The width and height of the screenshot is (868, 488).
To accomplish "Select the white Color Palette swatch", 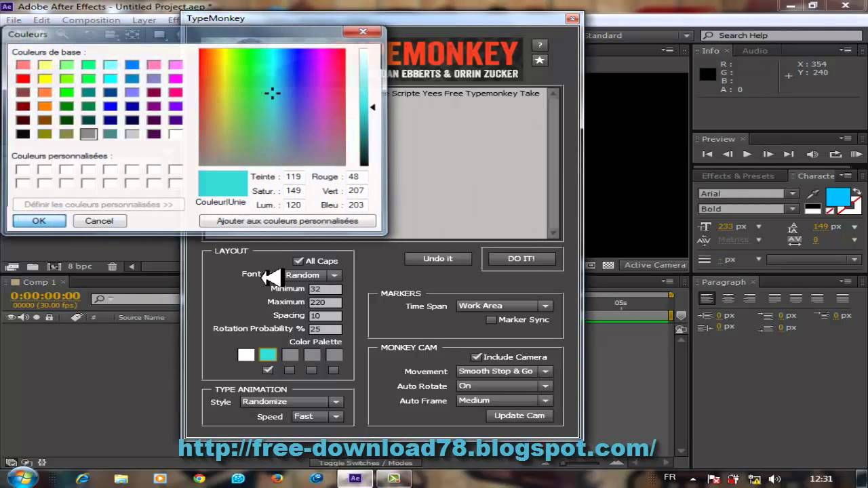I will click(x=246, y=355).
